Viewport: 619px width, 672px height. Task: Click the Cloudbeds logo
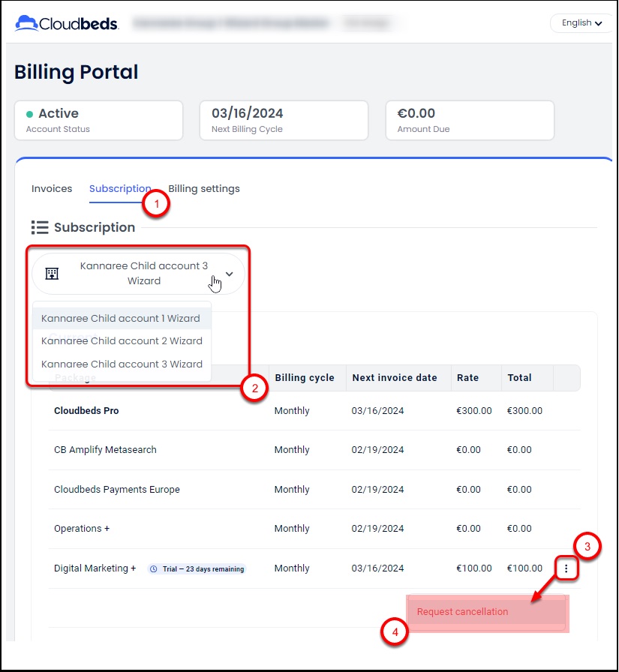tap(66, 23)
